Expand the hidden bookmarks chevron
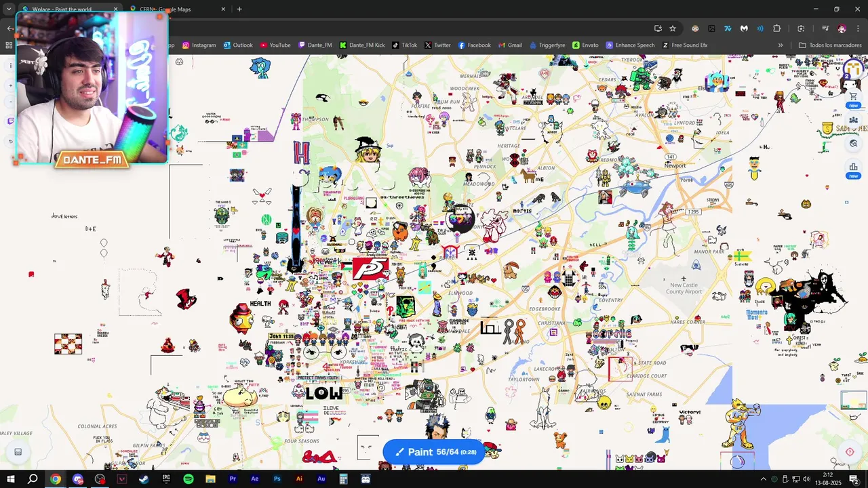868x488 pixels. tap(781, 45)
